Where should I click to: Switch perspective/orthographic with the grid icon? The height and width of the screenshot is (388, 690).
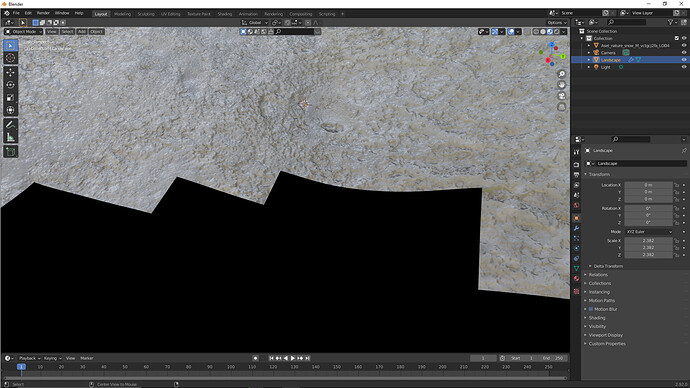[x=562, y=106]
